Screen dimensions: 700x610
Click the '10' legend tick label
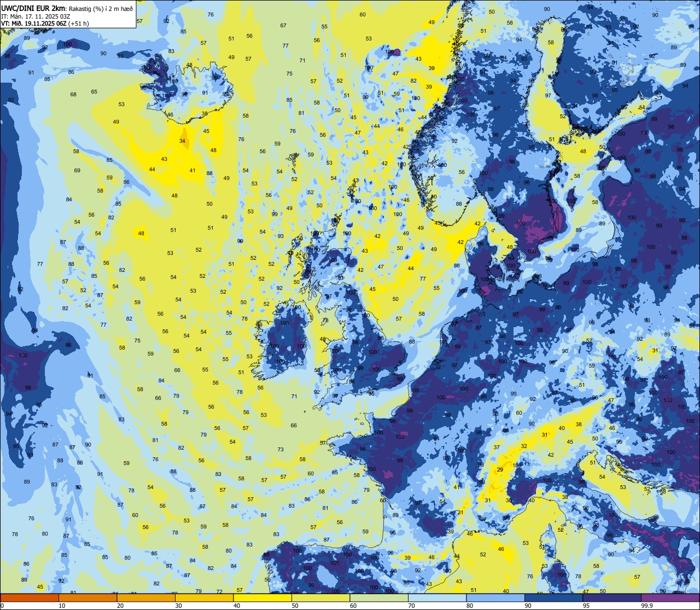pos(62,605)
